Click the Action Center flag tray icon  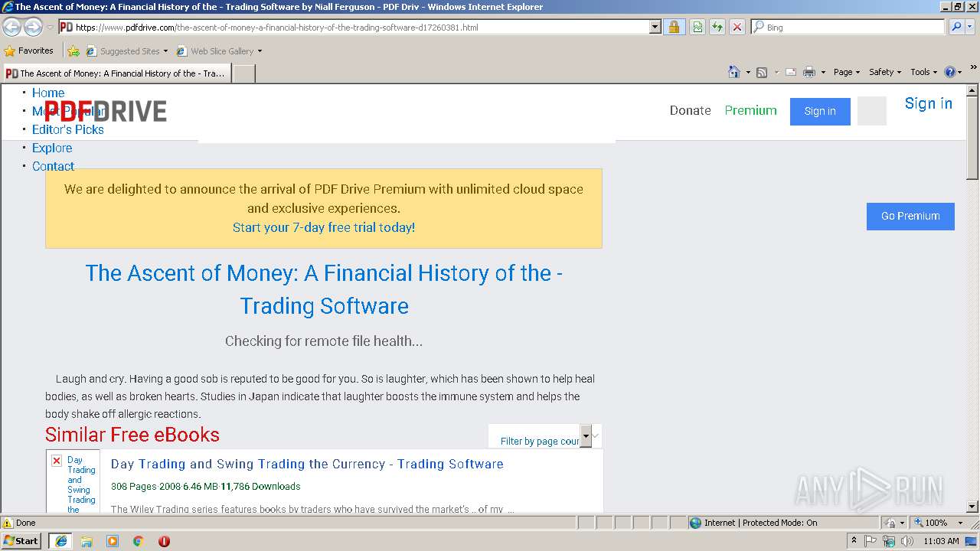pos(871,541)
